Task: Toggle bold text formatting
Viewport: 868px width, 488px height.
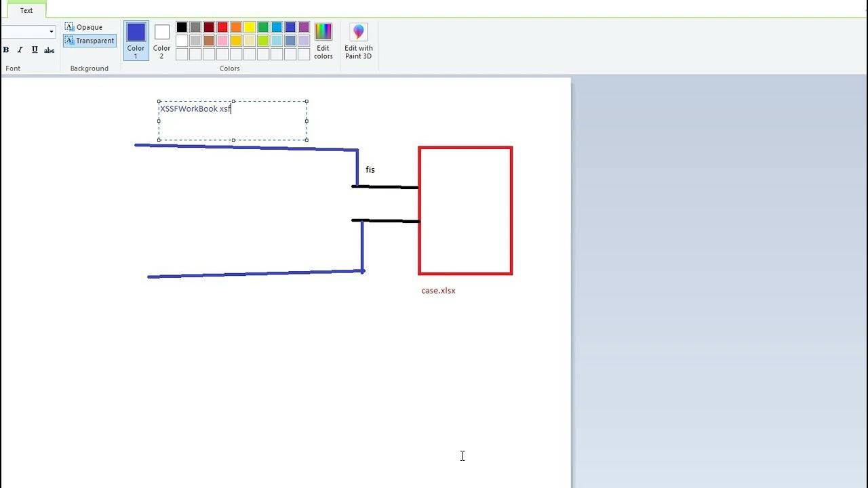Action: 6,50
